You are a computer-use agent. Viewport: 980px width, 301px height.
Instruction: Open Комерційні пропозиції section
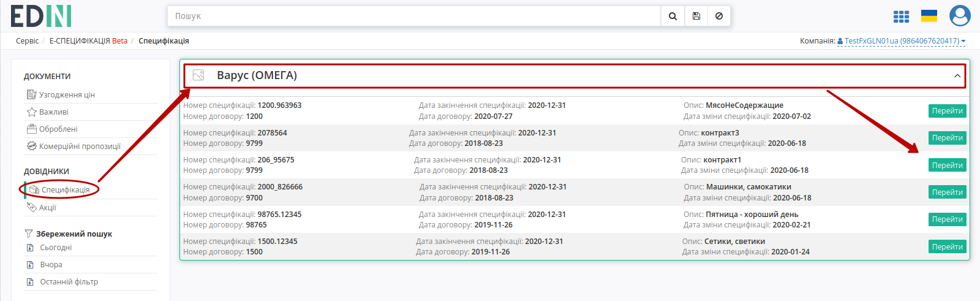[x=80, y=147]
